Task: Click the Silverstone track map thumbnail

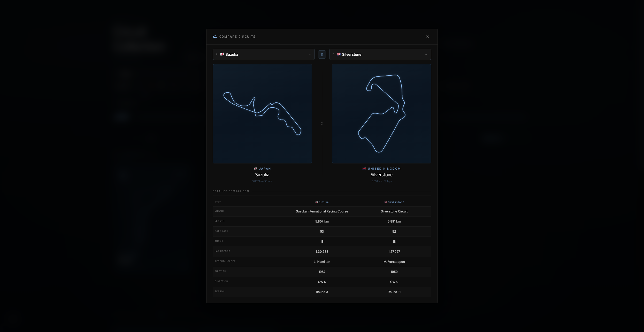Action: click(381, 114)
